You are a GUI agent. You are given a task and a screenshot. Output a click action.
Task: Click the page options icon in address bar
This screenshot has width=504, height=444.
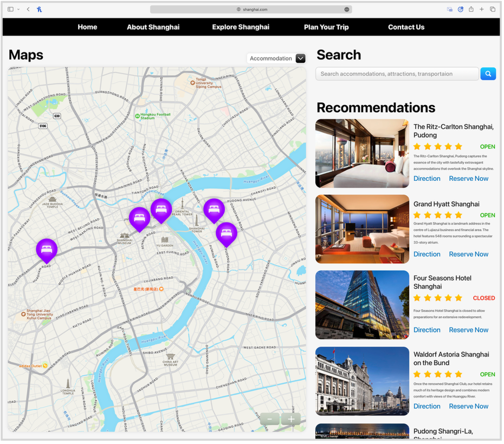347,9
